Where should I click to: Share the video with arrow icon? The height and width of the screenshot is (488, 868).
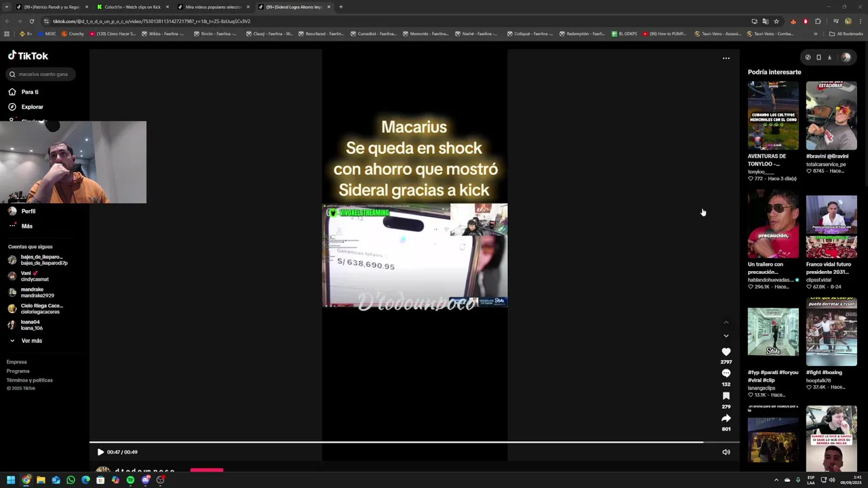(726, 418)
